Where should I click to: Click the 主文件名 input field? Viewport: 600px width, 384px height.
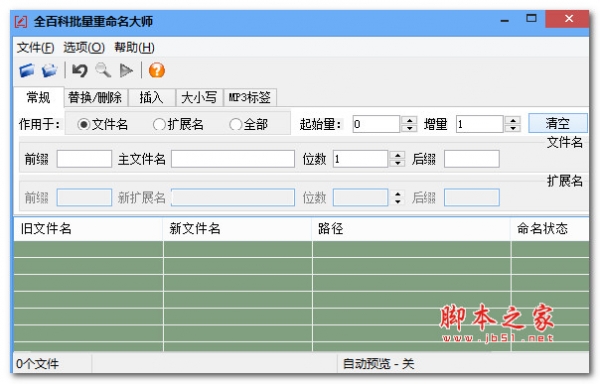(x=233, y=159)
